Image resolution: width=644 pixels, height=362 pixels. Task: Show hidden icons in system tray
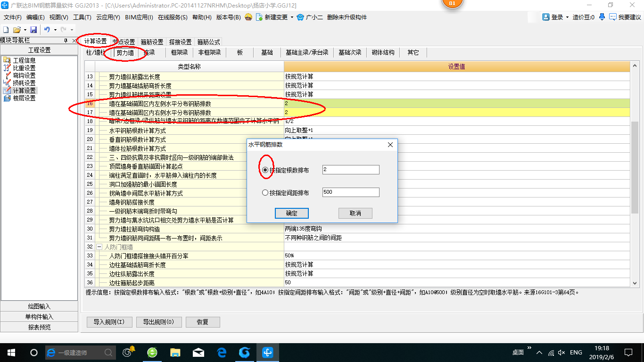click(539, 352)
